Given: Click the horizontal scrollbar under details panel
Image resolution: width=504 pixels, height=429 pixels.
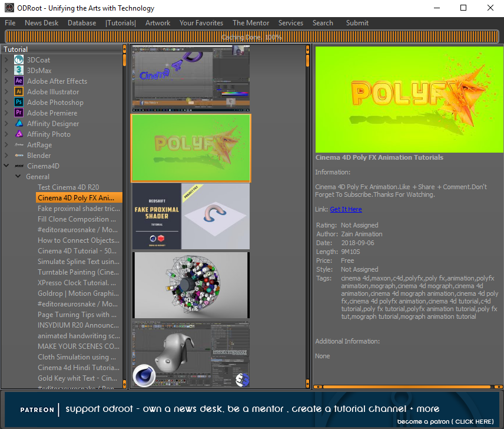Looking at the screenshot, I should [x=408, y=387].
